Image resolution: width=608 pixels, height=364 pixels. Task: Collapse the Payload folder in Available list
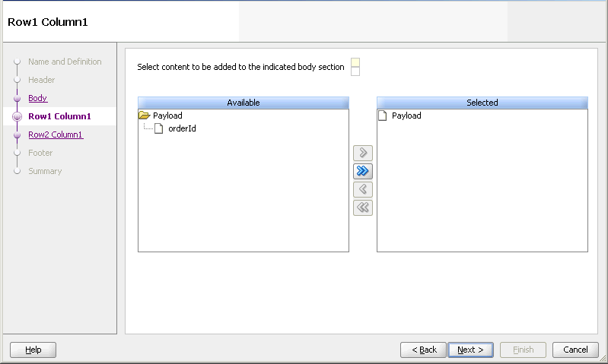pyautogui.click(x=145, y=116)
